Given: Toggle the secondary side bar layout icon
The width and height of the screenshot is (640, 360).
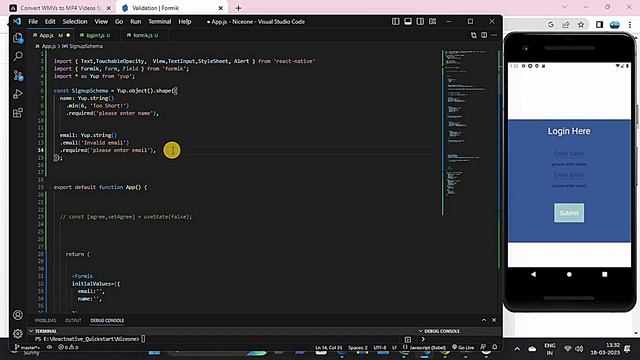Looking at the screenshot, I should [420, 22].
